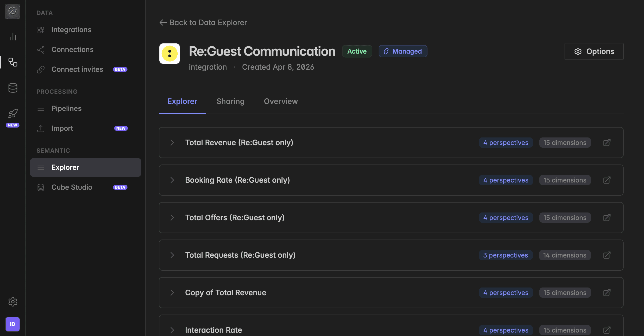
Task: Open Copy of Total Revenue external link icon
Action: (607, 293)
